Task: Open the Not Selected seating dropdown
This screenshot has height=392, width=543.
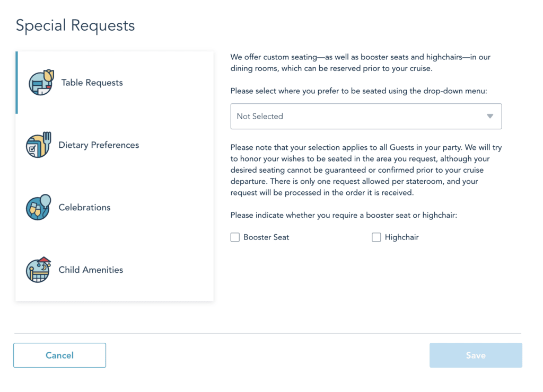Action: (350, 116)
